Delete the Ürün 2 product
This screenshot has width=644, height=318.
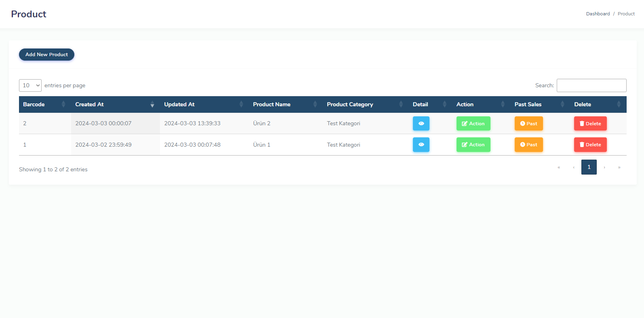(x=590, y=124)
